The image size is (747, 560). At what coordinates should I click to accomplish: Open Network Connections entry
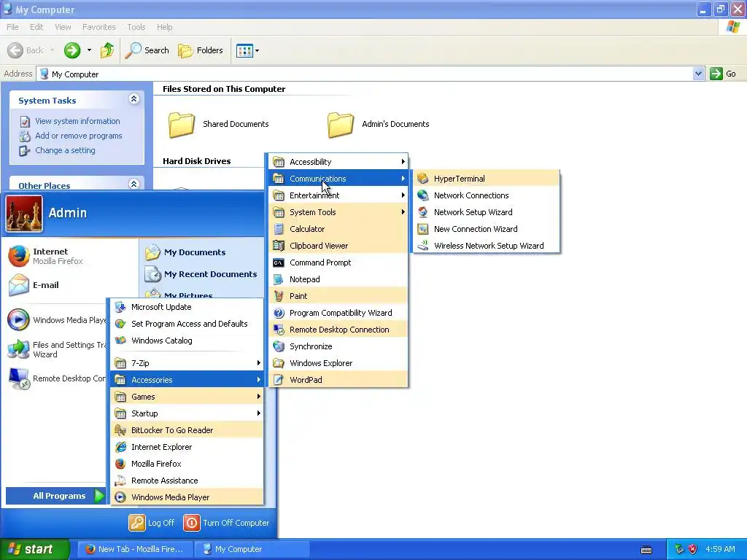coord(486,195)
